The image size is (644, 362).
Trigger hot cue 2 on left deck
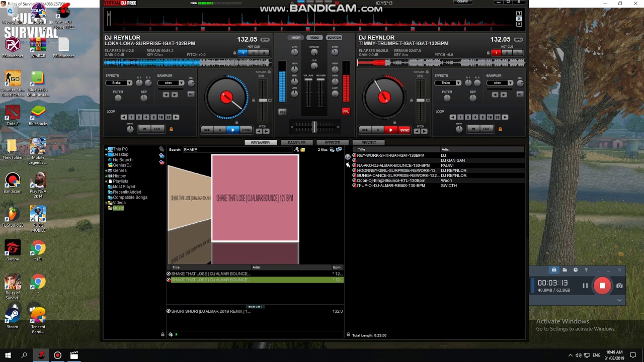click(x=253, y=53)
